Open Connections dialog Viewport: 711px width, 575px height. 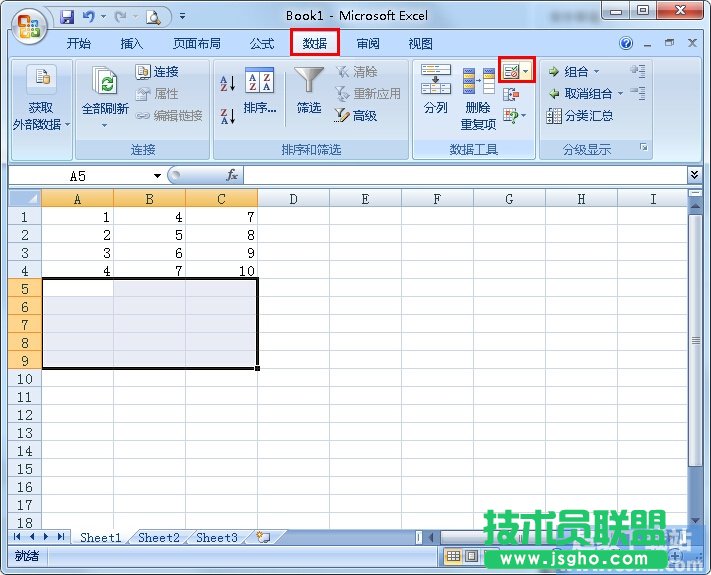click(157, 72)
